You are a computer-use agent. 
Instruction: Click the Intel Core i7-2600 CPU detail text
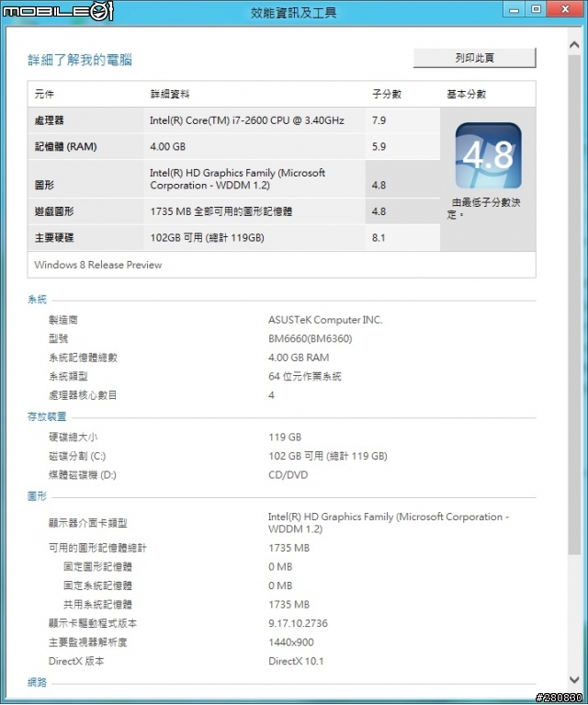[247, 120]
